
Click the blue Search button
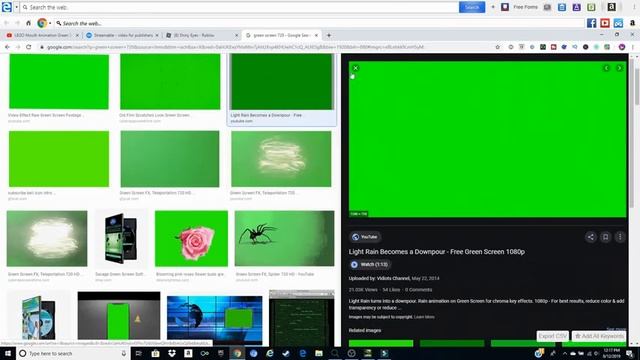(x=472, y=7)
